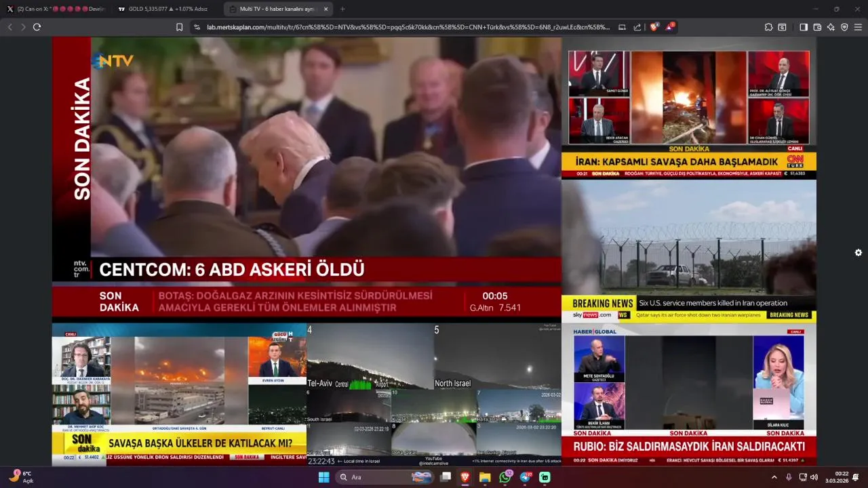Image resolution: width=868 pixels, height=488 pixels.
Task: Open the green app icon on taskbar
Action: pyautogui.click(x=545, y=477)
